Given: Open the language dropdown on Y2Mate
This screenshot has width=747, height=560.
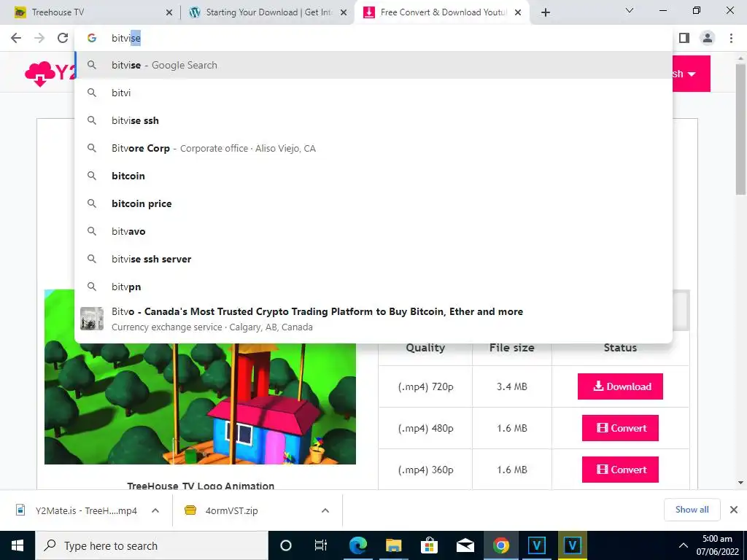Looking at the screenshot, I should [x=691, y=74].
